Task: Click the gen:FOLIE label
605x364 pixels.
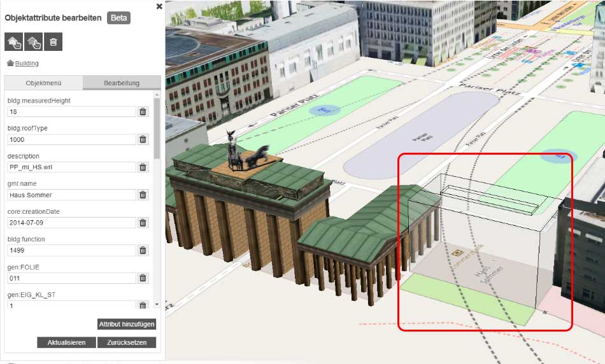Action: click(x=23, y=267)
